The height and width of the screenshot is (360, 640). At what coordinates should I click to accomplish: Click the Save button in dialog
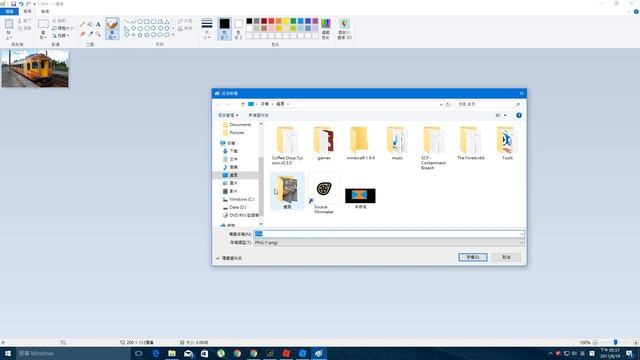point(473,257)
